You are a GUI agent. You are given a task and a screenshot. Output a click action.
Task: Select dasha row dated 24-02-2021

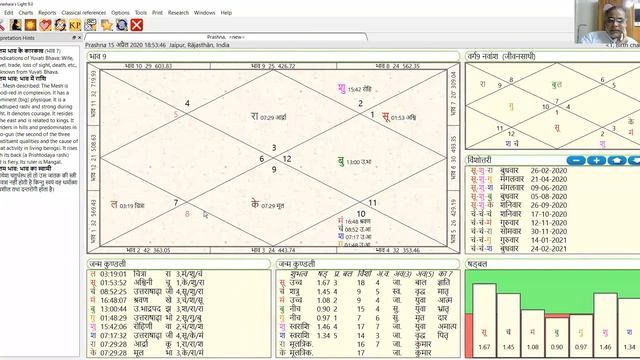(518, 249)
